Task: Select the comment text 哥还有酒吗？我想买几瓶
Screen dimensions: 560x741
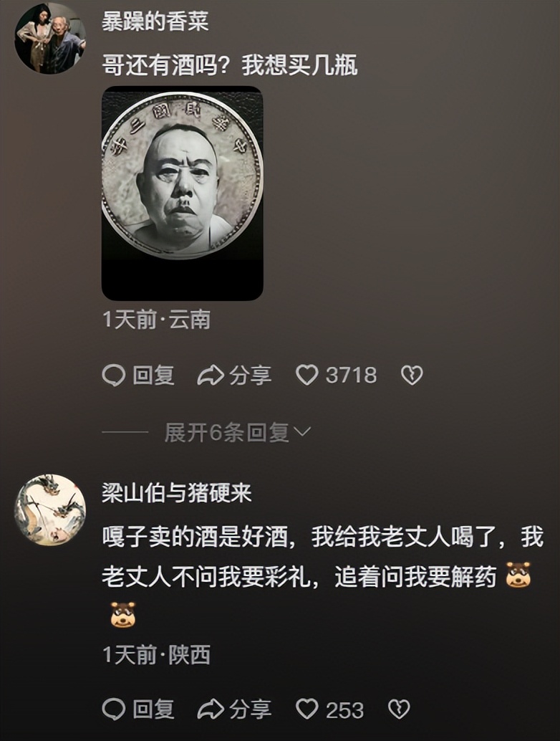Action: tap(230, 65)
